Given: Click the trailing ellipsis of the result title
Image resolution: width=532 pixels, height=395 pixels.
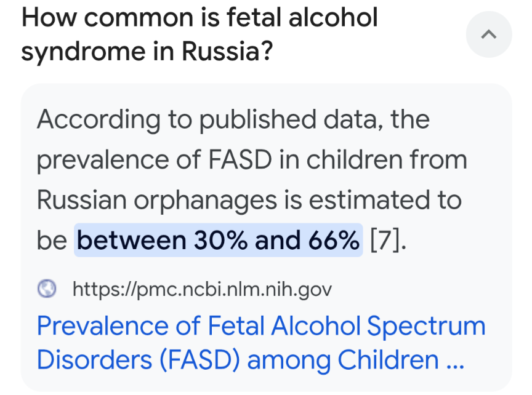Looking at the screenshot, I should [454, 360].
